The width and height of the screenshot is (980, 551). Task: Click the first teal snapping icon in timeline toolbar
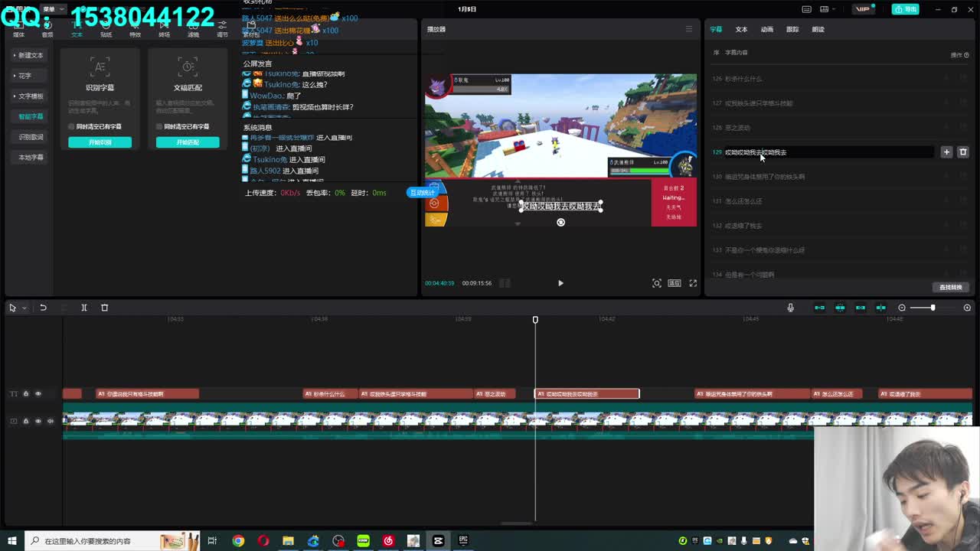tap(819, 308)
